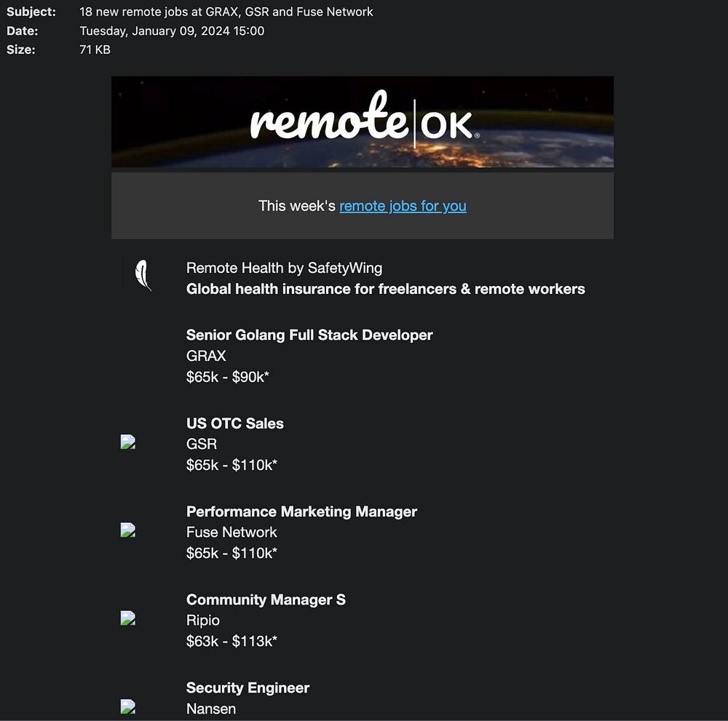Open the US OTC Sales job listing
This screenshot has width=728, height=721.
pyautogui.click(x=234, y=423)
